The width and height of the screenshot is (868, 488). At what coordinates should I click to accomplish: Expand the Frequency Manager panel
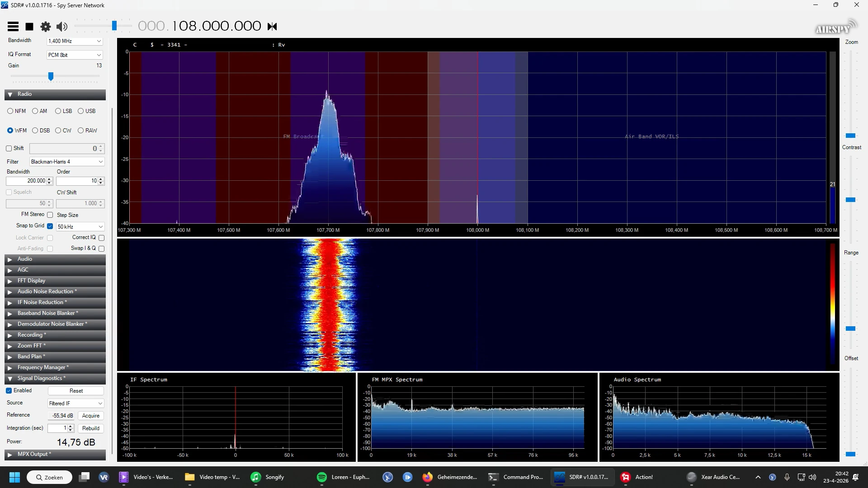point(10,368)
